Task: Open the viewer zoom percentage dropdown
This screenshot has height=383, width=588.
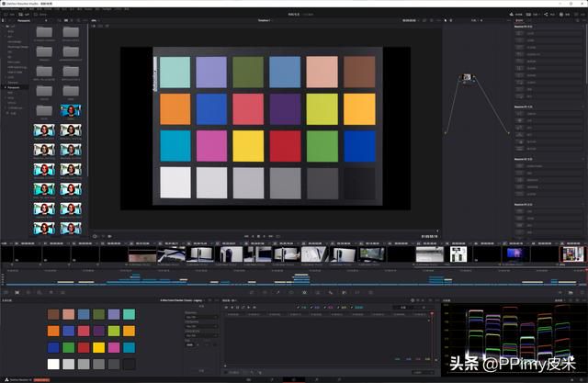Action: tap(95, 20)
